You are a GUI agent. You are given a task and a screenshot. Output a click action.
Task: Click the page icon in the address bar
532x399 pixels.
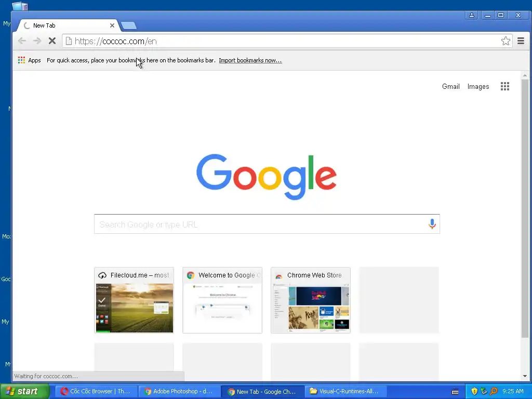pos(69,41)
